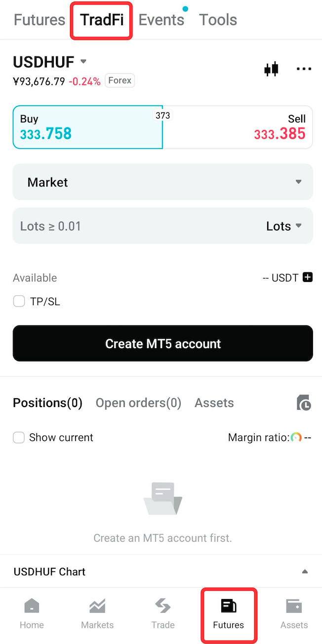This screenshot has width=322, height=644.
Task: Open the three-dot more options menu
Action: tap(304, 69)
